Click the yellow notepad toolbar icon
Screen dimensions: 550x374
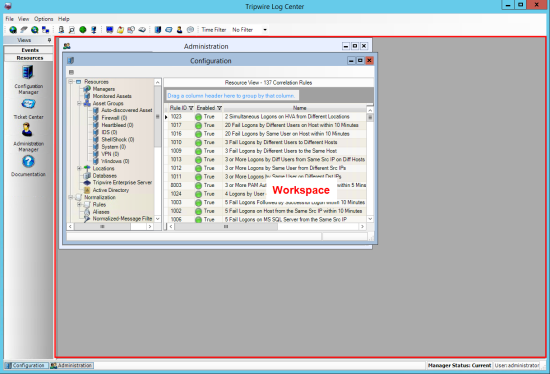point(120,30)
